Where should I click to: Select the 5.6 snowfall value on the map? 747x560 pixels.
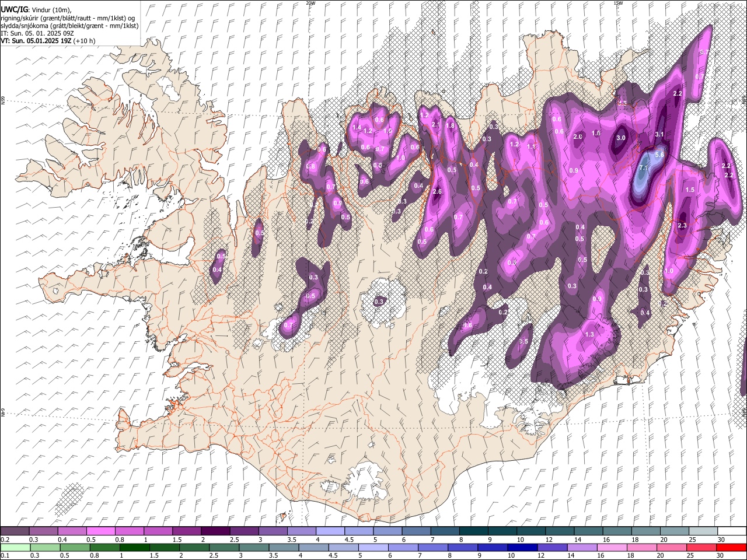(660, 155)
